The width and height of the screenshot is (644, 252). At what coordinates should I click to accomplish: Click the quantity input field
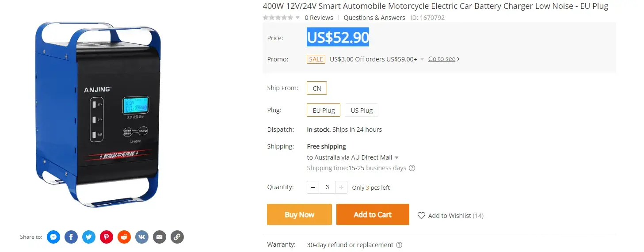(x=327, y=187)
